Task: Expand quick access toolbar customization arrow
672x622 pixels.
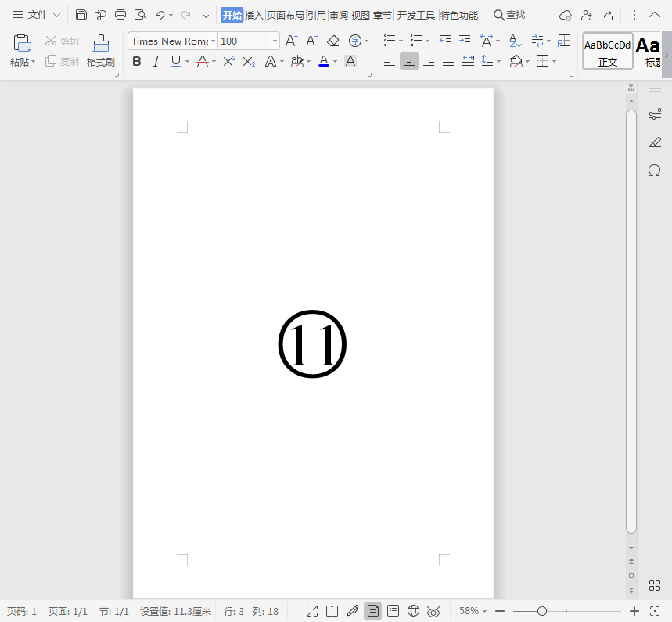Action: (x=207, y=16)
